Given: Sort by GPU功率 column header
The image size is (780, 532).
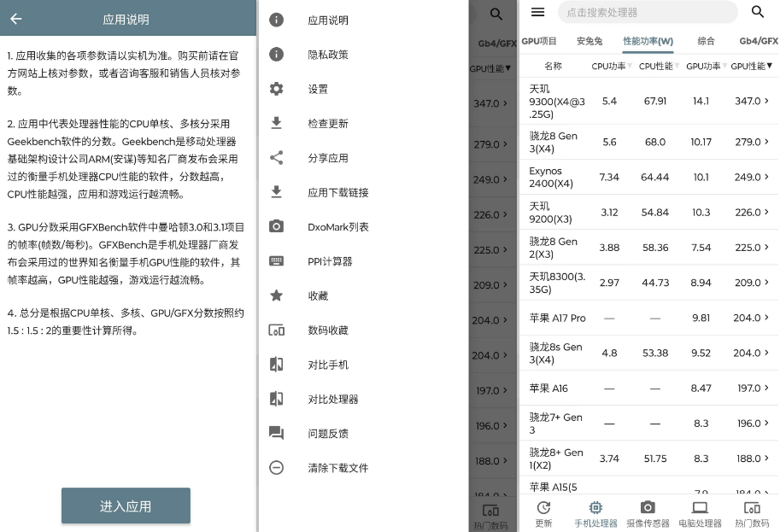Looking at the screenshot, I should click(x=703, y=66).
